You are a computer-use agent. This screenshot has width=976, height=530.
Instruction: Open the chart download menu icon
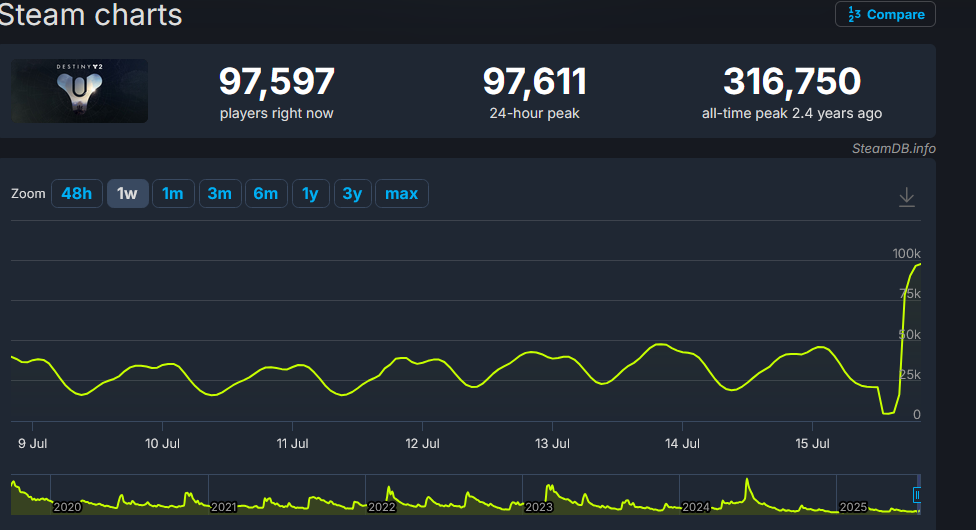(907, 197)
